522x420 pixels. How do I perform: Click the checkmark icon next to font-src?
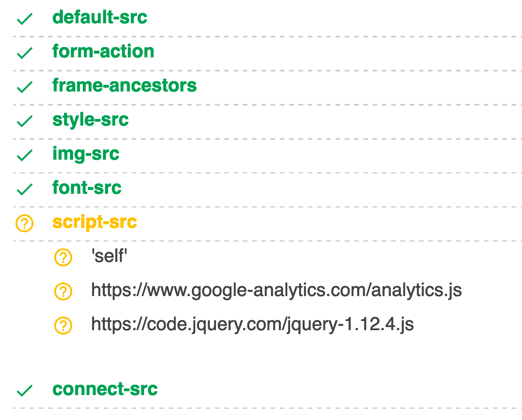coord(25,189)
